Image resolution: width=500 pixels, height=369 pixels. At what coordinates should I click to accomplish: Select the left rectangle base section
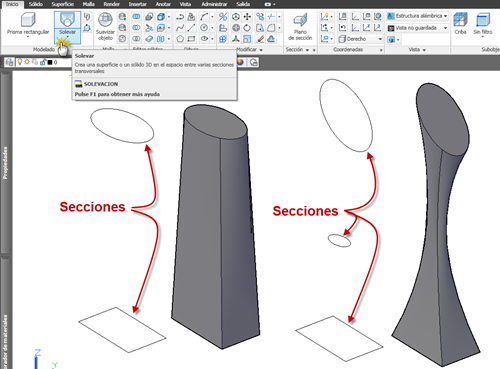tap(122, 330)
